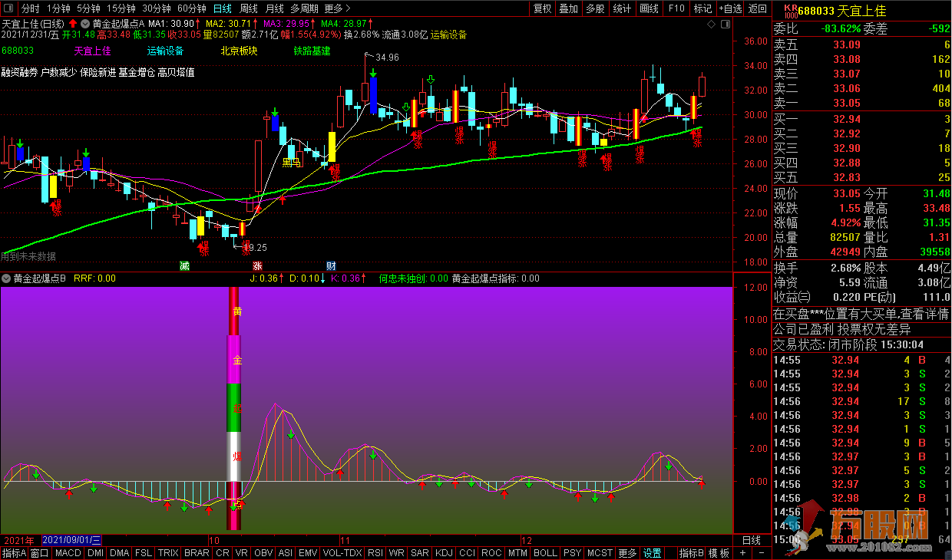This screenshot has width=952, height=560.
Task: Click the 运输设备 sector link
Action: [x=165, y=51]
